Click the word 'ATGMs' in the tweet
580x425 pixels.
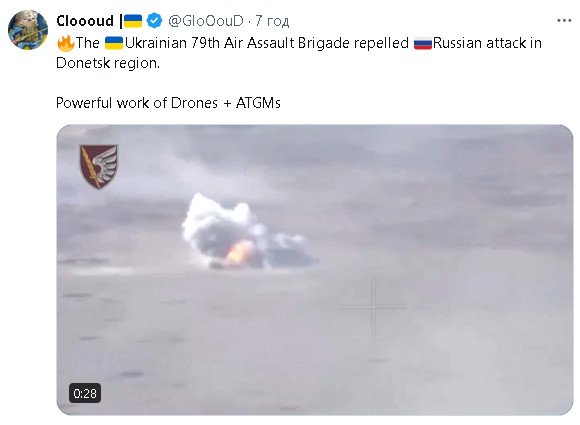click(258, 102)
